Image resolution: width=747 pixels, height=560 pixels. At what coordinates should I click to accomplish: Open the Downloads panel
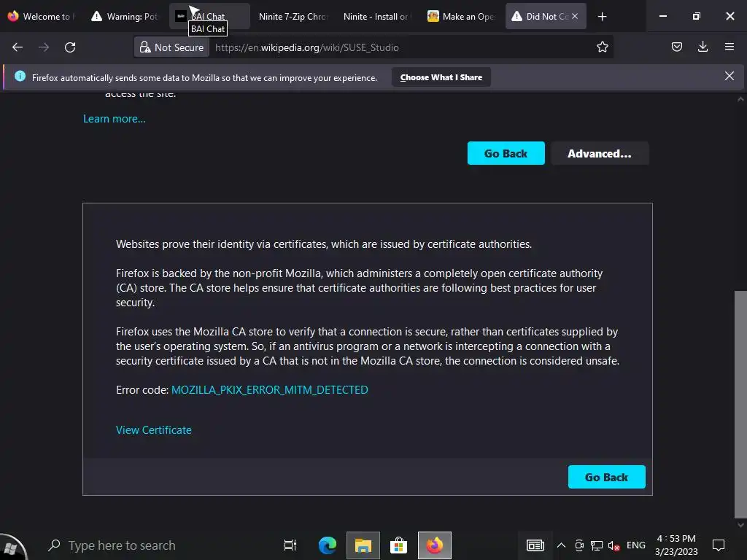point(703,47)
